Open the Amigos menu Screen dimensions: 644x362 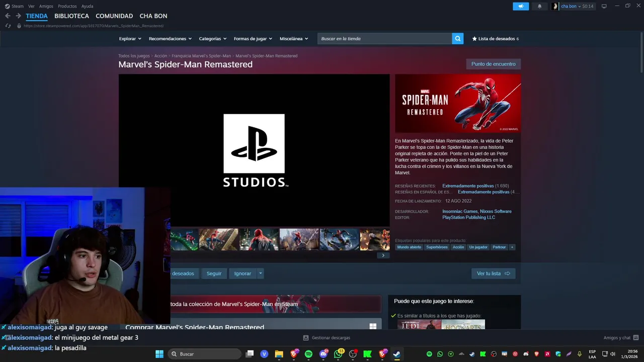pos(46,7)
